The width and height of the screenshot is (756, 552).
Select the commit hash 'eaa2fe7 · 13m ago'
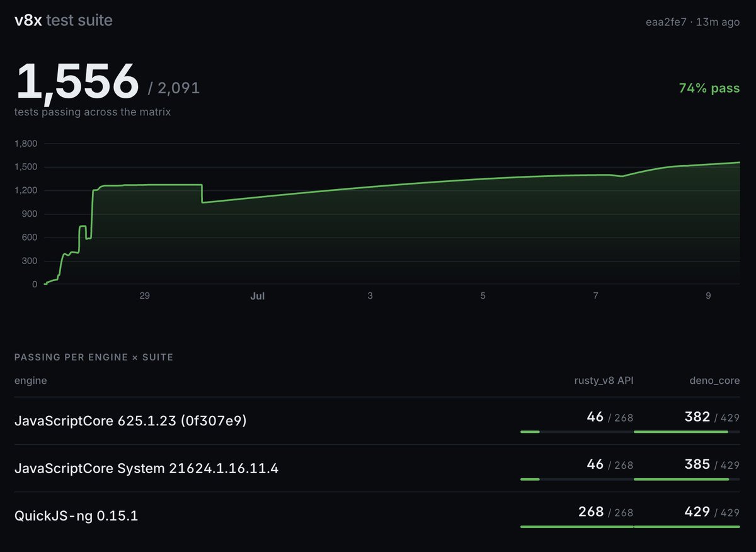pyautogui.click(x=692, y=21)
